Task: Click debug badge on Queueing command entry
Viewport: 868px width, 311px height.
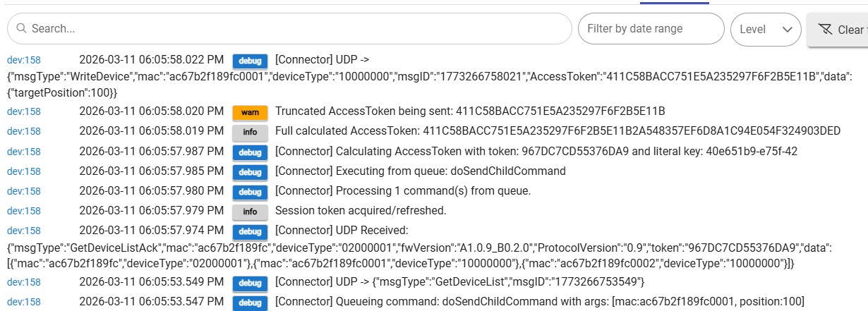Action: (250, 303)
